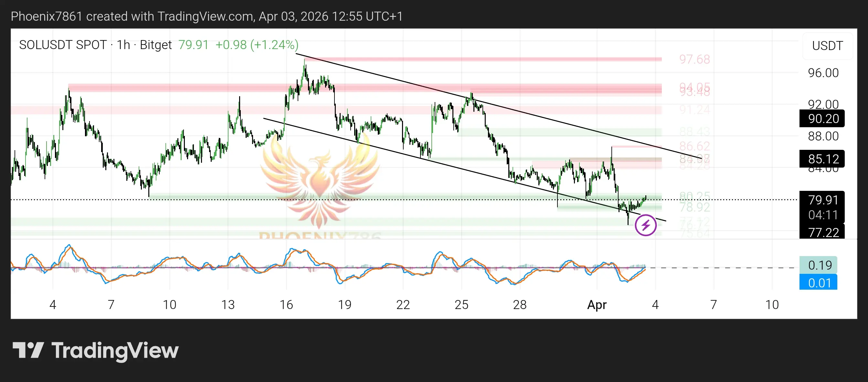Click the 86.62 level label
868x382 pixels.
click(694, 146)
